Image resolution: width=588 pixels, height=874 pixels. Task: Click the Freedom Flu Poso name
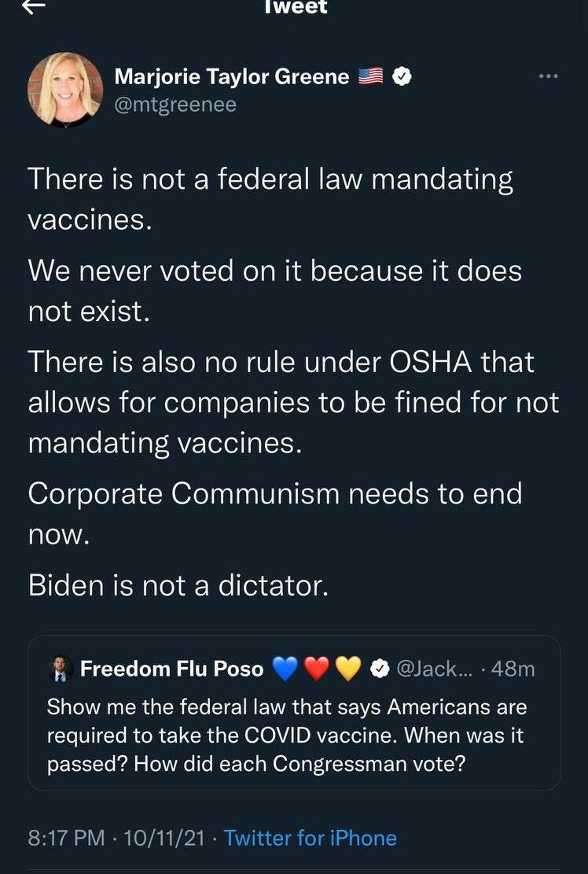click(171, 669)
